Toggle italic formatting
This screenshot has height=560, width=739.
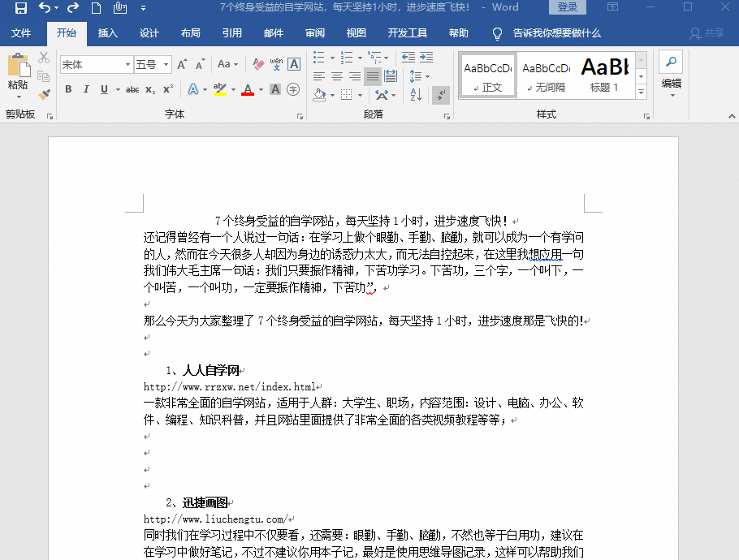point(85,90)
